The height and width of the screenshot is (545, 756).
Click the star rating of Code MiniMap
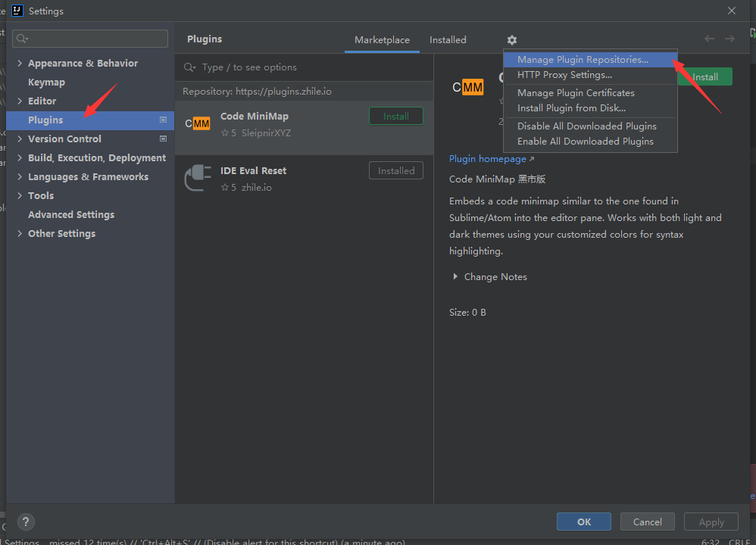pos(229,133)
